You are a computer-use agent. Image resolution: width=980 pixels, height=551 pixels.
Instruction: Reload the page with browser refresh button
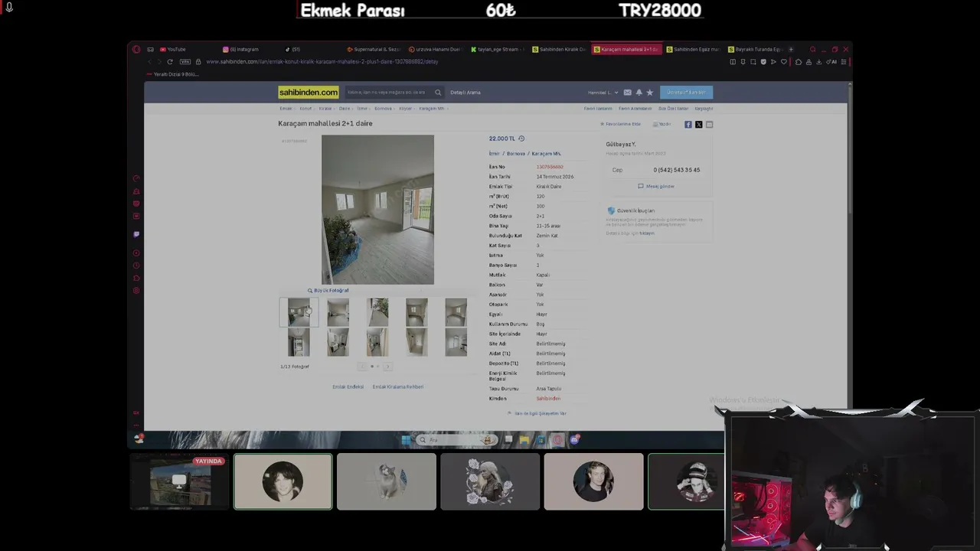[x=170, y=61]
